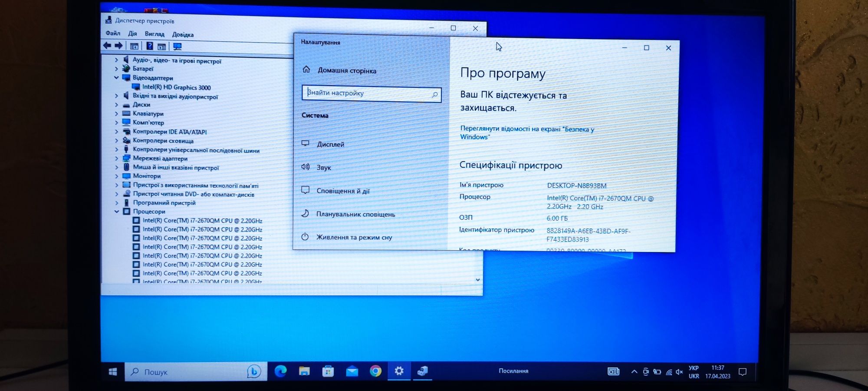Select the Програмний пристрій row
868x391 pixels.
pyautogui.click(x=164, y=203)
